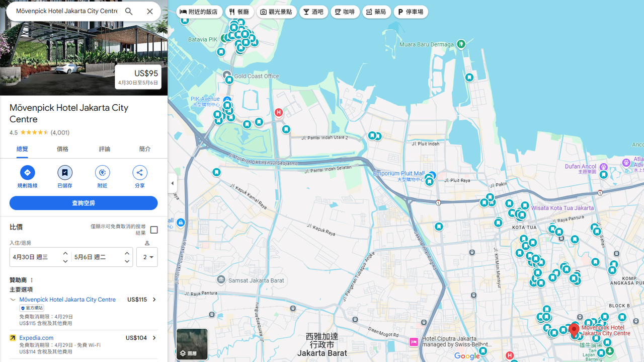Collapse the Mövenpick price option chevron

(x=13, y=300)
